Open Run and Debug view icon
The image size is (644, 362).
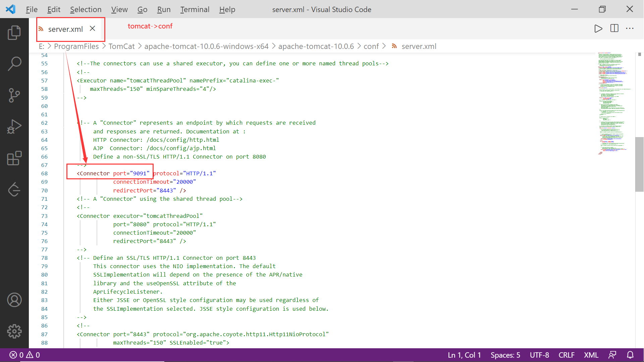point(14,127)
